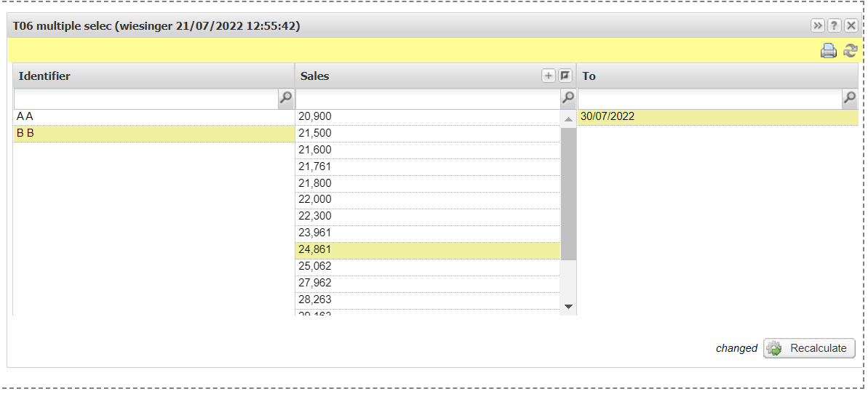Select Sales value 21,600
Viewport: 868px width, 394px height.
coord(428,150)
